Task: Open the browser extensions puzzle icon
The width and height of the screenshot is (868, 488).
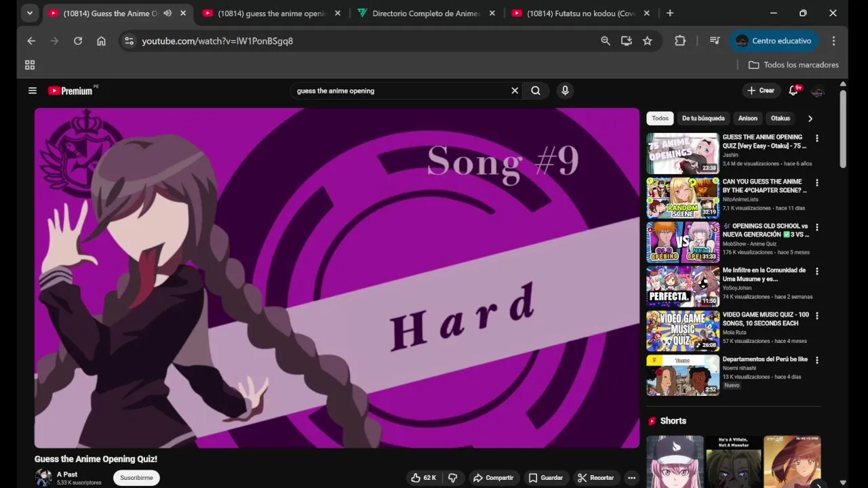Action: pyautogui.click(x=680, y=41)
